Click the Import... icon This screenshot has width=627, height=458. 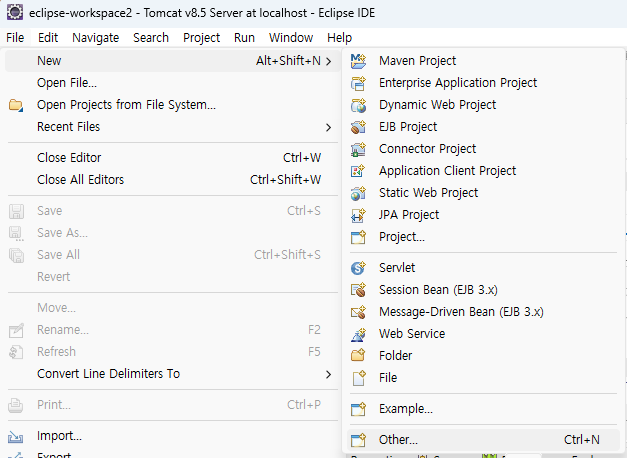tap(16, 436)
